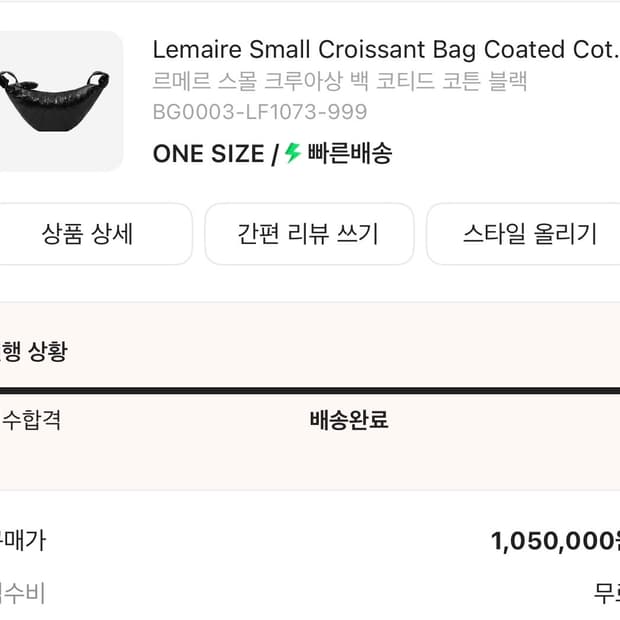Tap the 무료 free shipping value
The image size is (620, 620).
[x=606, y=594]
